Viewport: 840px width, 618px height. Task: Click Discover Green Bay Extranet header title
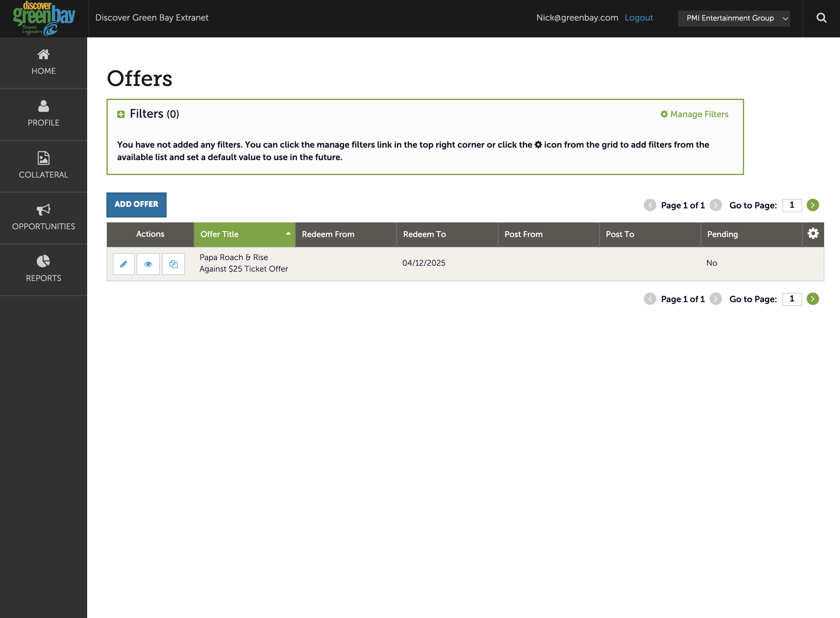pos(152,17)
